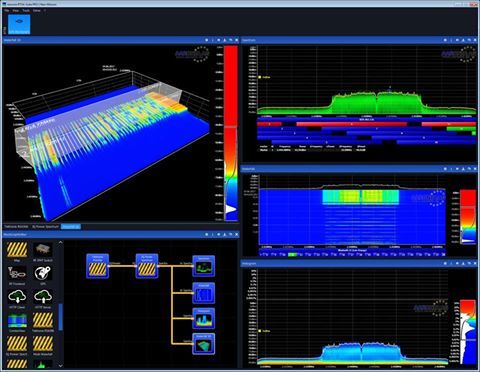Toggle the yellow trace legend checkbox in Spectrum
Viewport: 480px width, 372px height.
click(x=260, y=77)
